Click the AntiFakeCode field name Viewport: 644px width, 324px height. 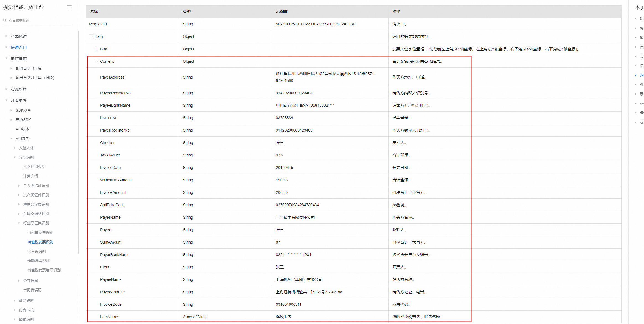click(x=112, y=205)
